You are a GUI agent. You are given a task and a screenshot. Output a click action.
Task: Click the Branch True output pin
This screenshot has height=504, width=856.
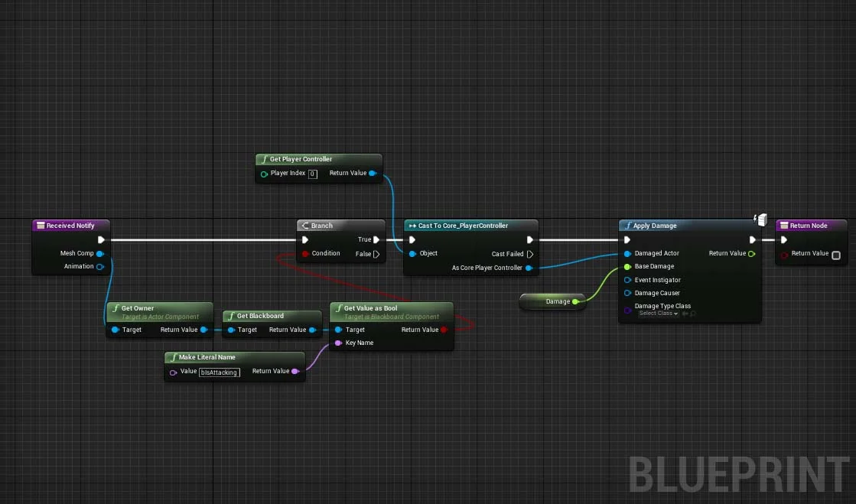(x=376, y=239)
